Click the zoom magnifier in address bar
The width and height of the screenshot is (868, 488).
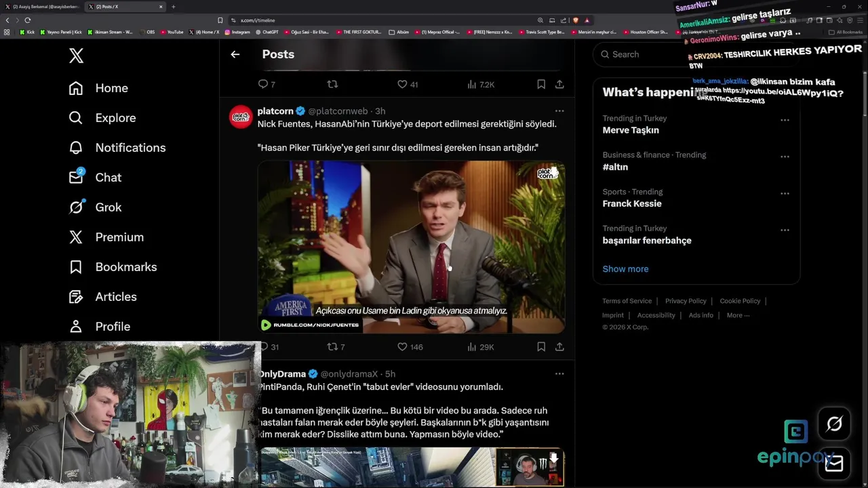(540, 20)
